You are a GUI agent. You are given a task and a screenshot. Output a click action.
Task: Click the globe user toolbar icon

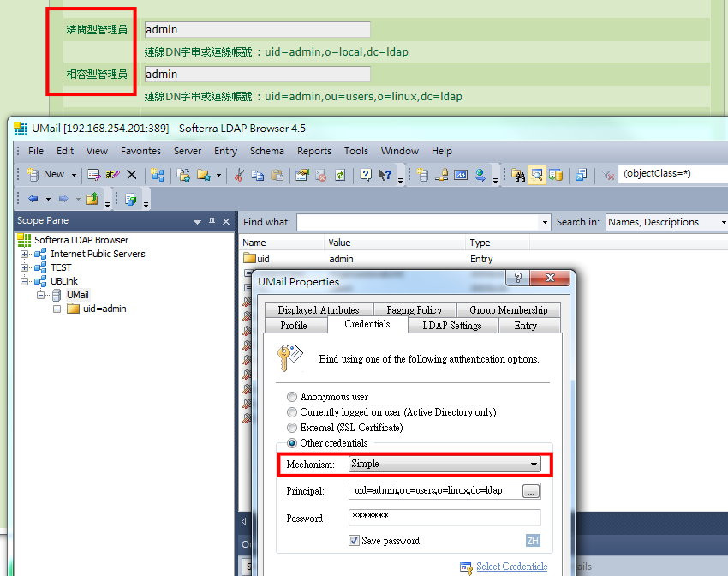click(480, 175)
